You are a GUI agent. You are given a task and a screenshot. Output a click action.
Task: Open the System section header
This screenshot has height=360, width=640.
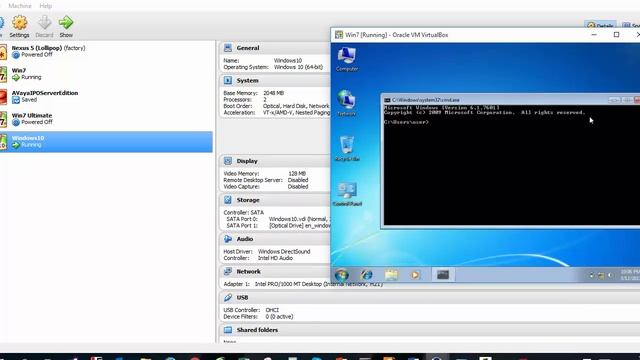pyautogui.click(x=247, y=80)
